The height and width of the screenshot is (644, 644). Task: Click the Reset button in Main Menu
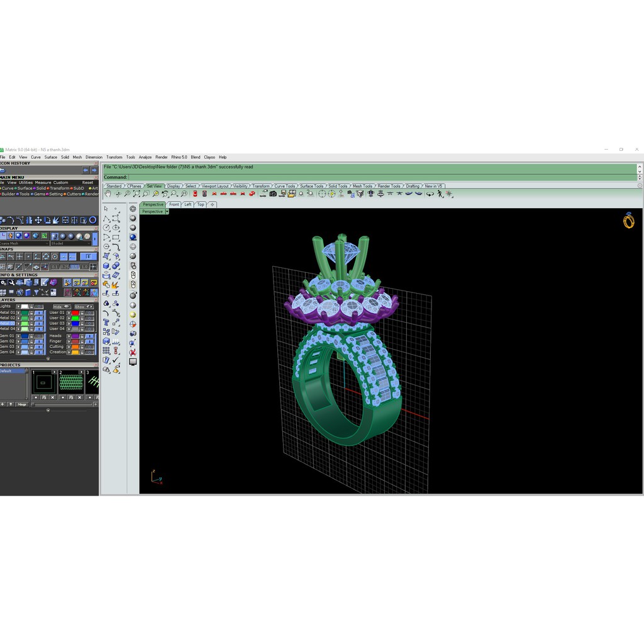[87, 182]
